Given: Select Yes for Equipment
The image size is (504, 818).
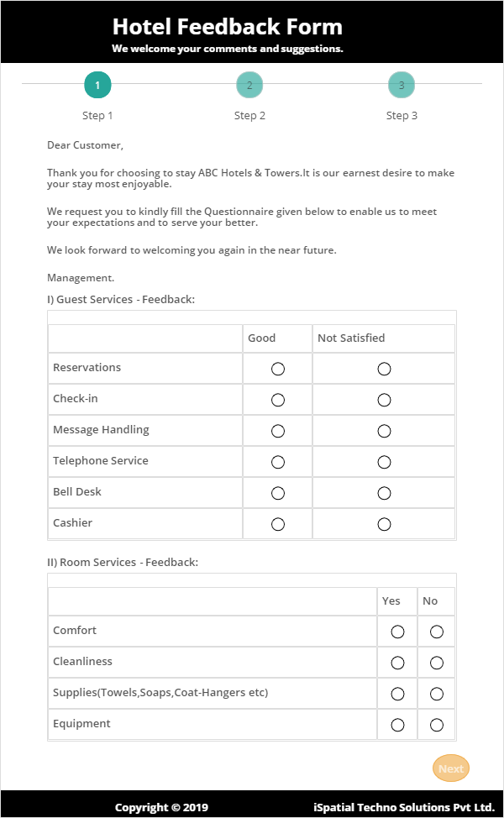Looking at the screenshot, I should [398, 725].
